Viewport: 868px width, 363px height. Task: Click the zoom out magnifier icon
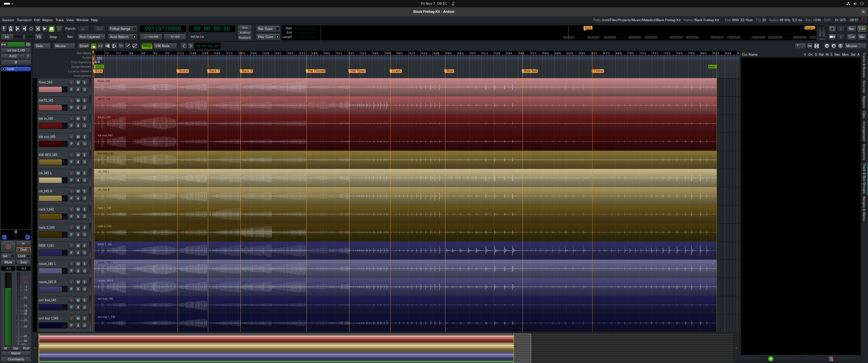pyautogui.click(x=827, y=46)
